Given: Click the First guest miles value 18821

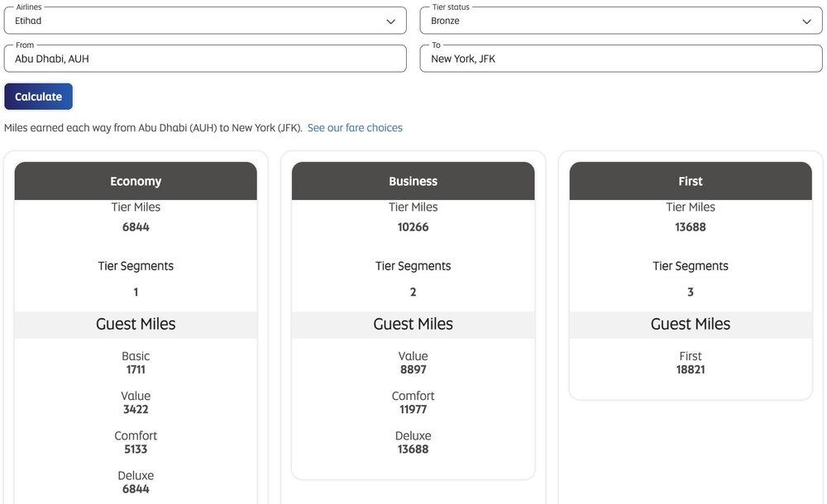Looking at the screenshot, I should coord(691,370).
